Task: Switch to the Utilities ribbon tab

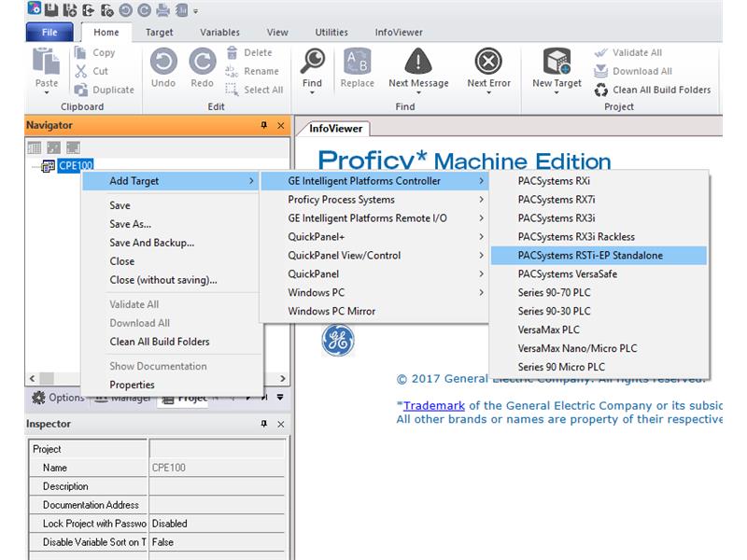Action: (x=331, y=33)
